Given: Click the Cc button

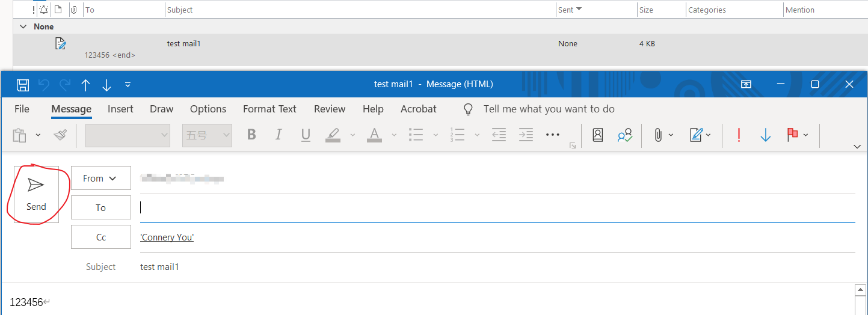Looking at the screenshot, I should (x=100, y=237).
